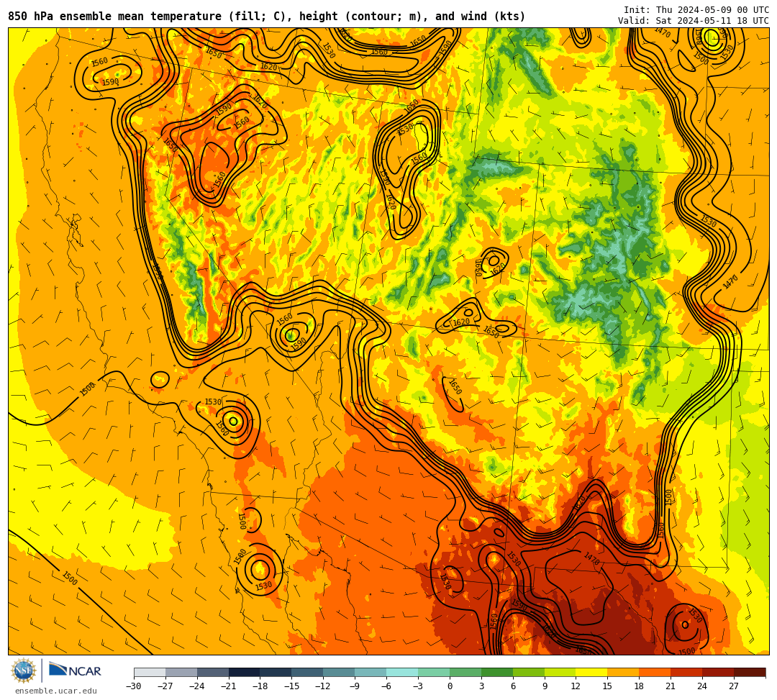Click the 24 colorbar tick label
Viewport: 777px width, 700px height.
point(703,686)
